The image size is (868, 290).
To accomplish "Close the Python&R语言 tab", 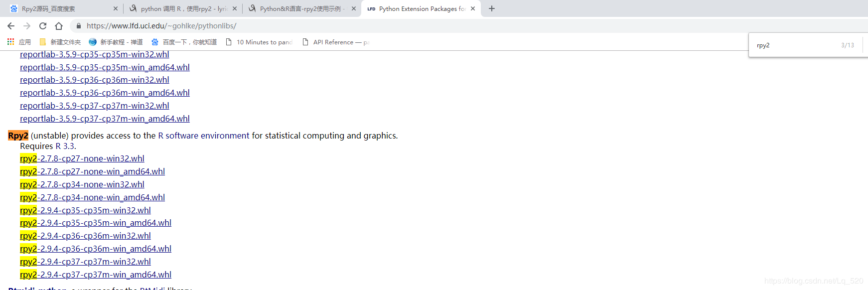I will point(354,8).
